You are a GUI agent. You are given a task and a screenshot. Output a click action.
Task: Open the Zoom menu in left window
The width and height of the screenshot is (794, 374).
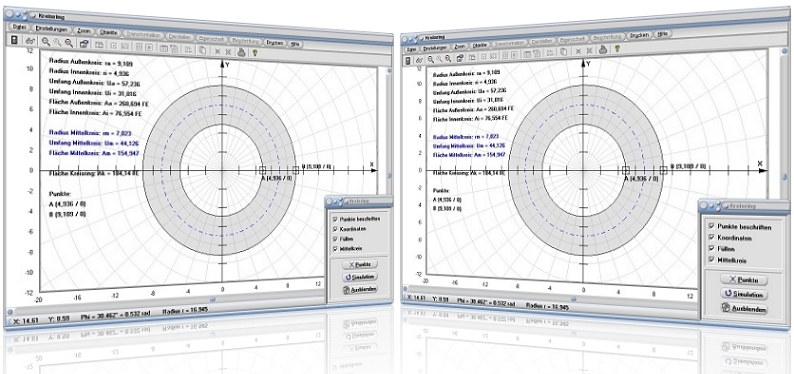click(x=84, y=31)
